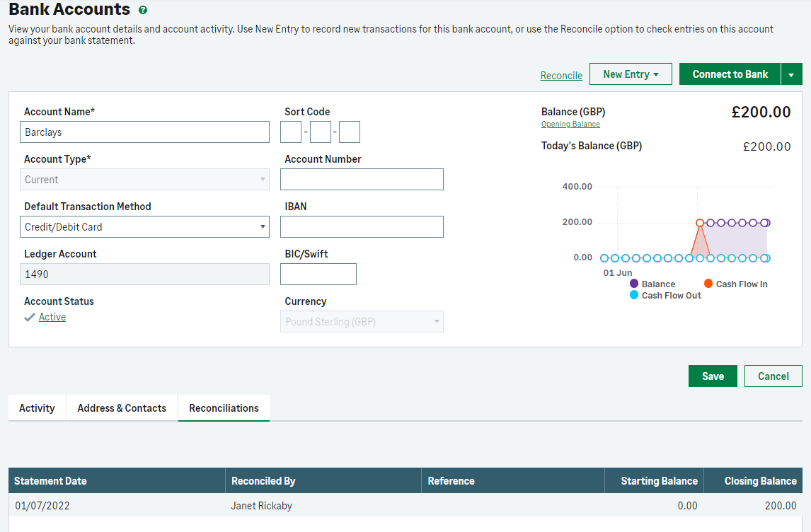Sort by the Statement Date column header
Screen dimensions: 811x532
pyautogui.click(x=50, y=481)
